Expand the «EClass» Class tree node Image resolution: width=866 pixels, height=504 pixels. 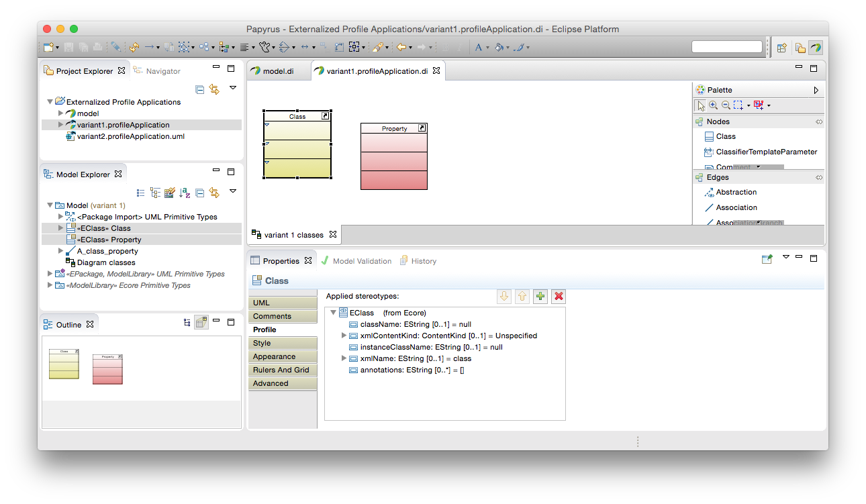(61, 228)
